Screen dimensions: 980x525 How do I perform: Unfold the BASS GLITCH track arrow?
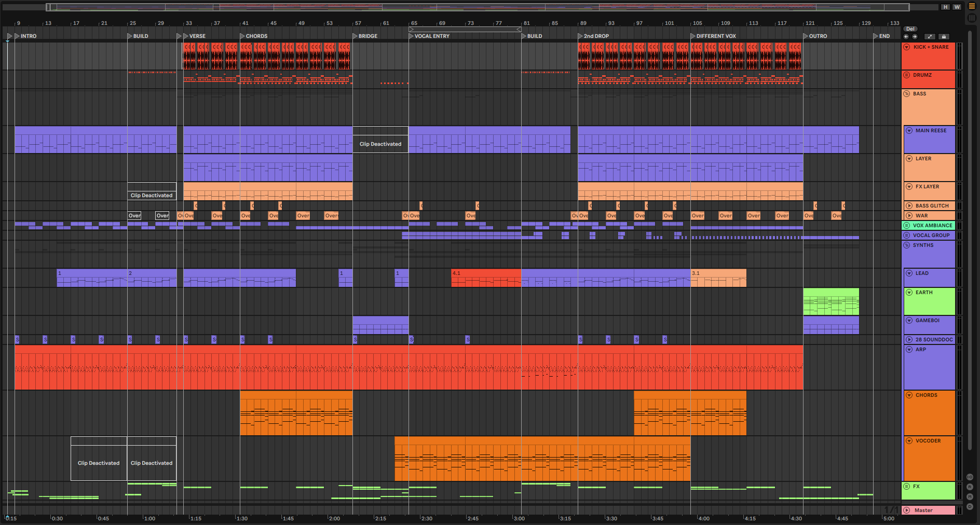click(x=909, y=206)
